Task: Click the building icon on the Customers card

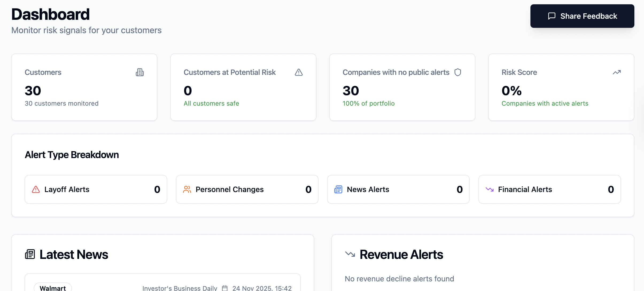Action: pos(140,72)
